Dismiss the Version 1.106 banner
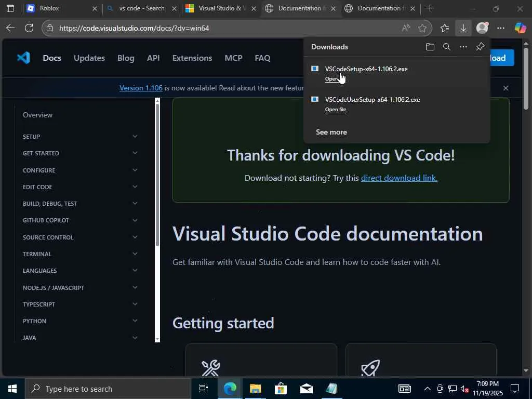Viewport: 532px width, 399px height. click(x=506, y=88)
